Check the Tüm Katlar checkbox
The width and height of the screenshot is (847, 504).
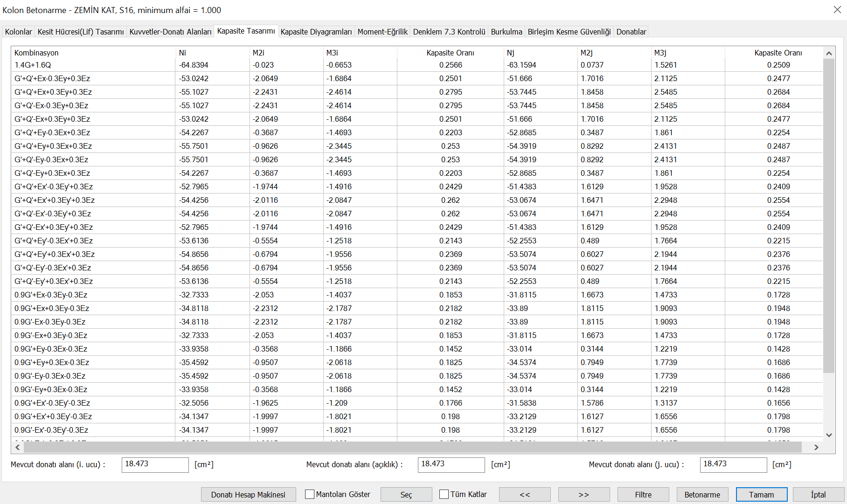pyautogui.click(x=443, y=494)
